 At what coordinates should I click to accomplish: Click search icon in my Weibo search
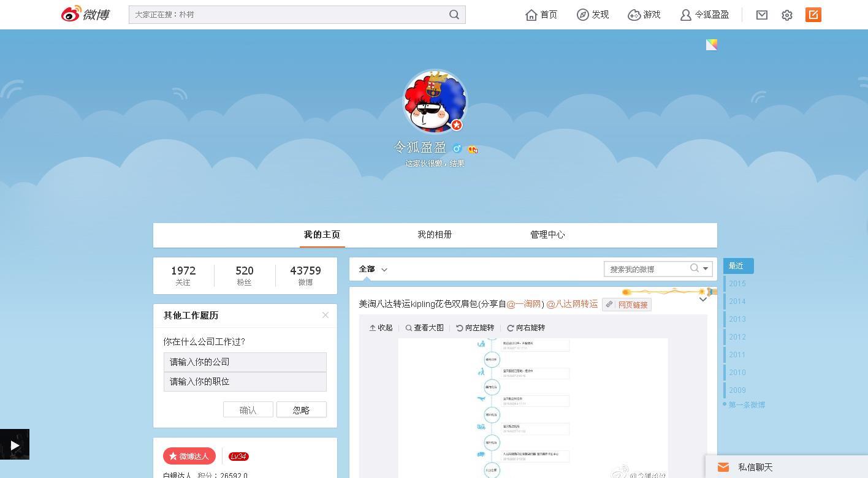pos(694,268)
